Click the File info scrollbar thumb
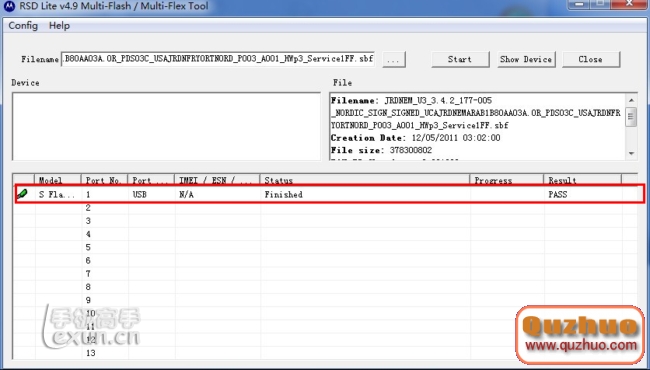 (631, 116)
